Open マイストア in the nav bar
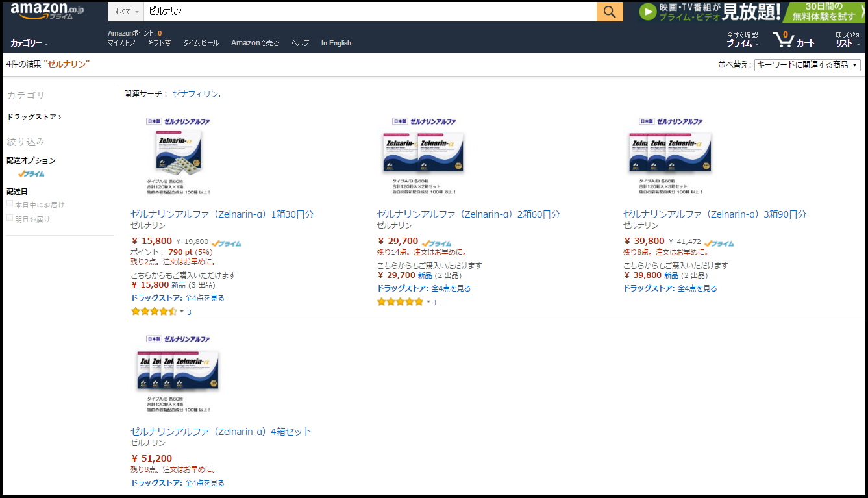This screenshot has height=498, width=868. 121,43
